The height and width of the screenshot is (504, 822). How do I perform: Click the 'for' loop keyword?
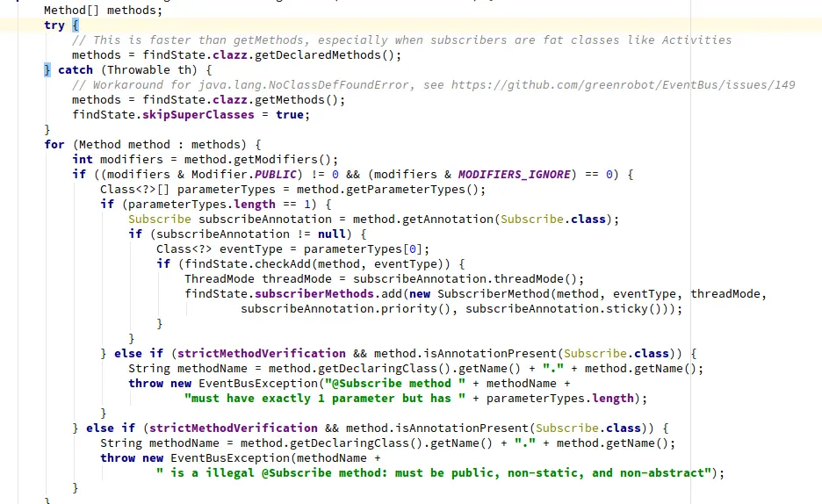(x=54, y=145)
